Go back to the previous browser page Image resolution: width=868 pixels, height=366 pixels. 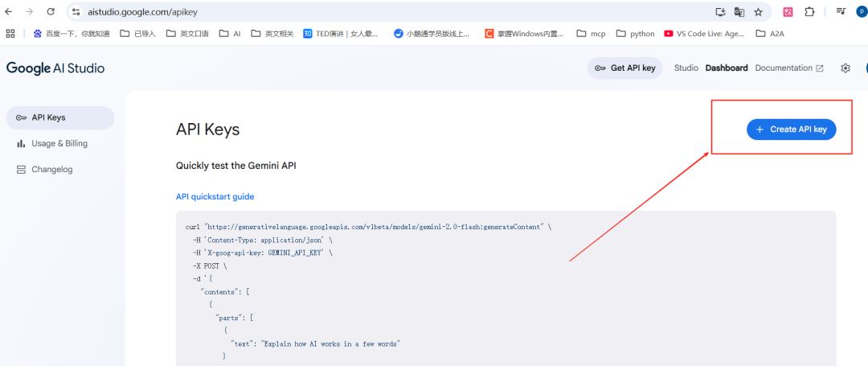click(x=9, y=11)
